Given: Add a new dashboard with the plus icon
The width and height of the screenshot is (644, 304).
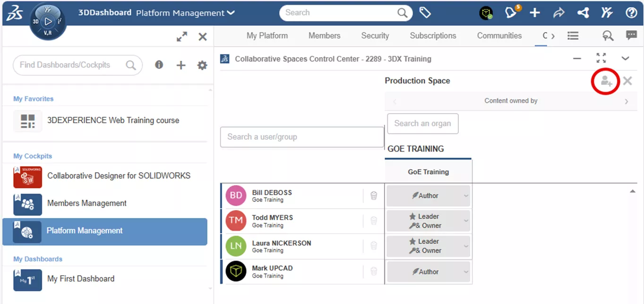Looking at the screenshot, I should 180,65.
